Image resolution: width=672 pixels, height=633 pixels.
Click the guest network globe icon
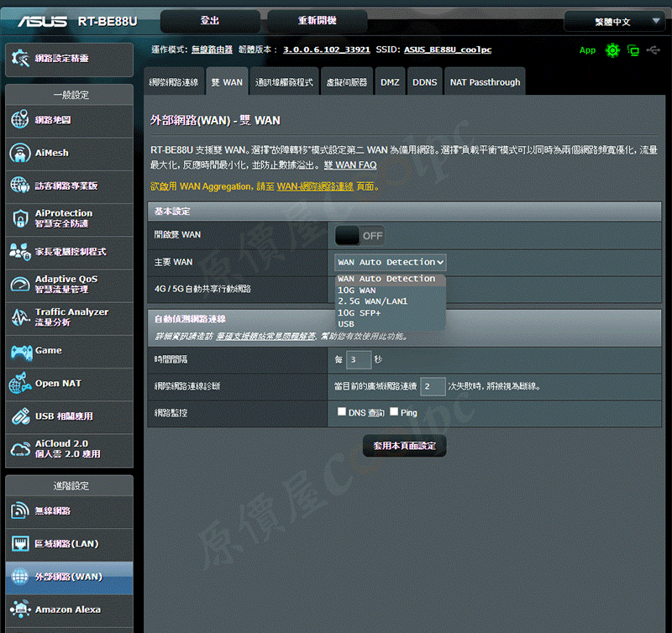pyautogui.click(x=19, y=186)
